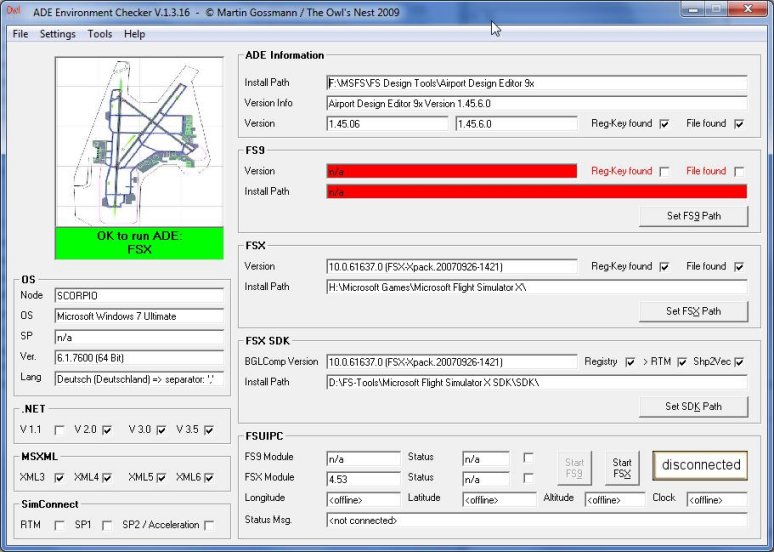Screen dimensions: 774x552
Task: Toggle FSX Reg-Key found checkbox
Action: pyautogui.click(x=664, y=267)
